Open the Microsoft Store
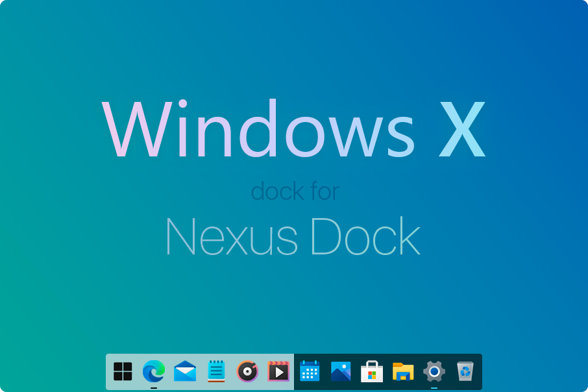Screen dimensions: 588x392 point(371,372)
